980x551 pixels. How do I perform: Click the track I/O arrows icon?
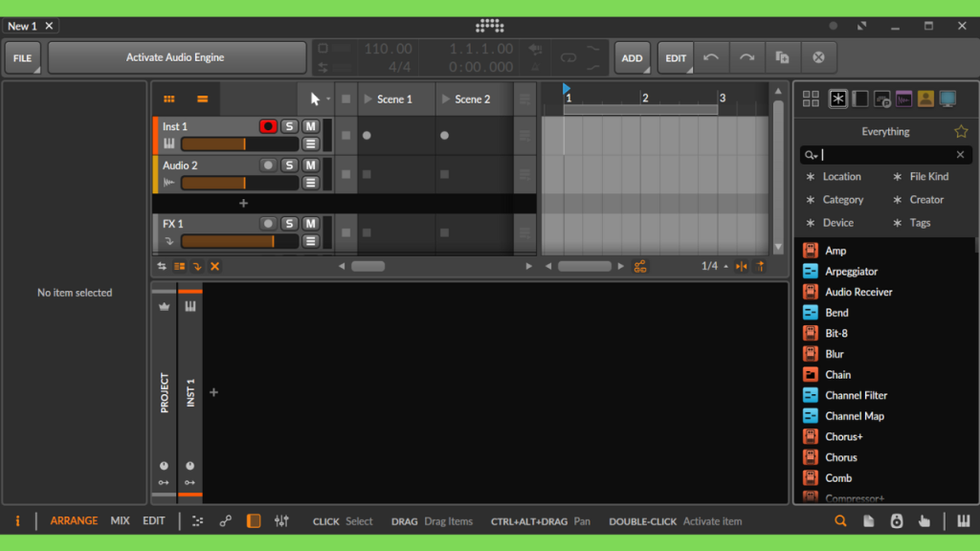[x=162, y=266]
